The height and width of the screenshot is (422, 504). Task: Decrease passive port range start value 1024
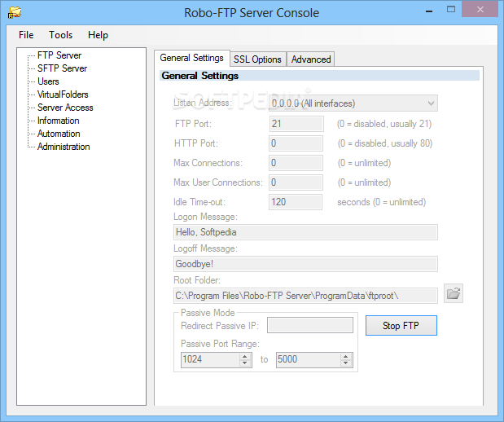245,363
